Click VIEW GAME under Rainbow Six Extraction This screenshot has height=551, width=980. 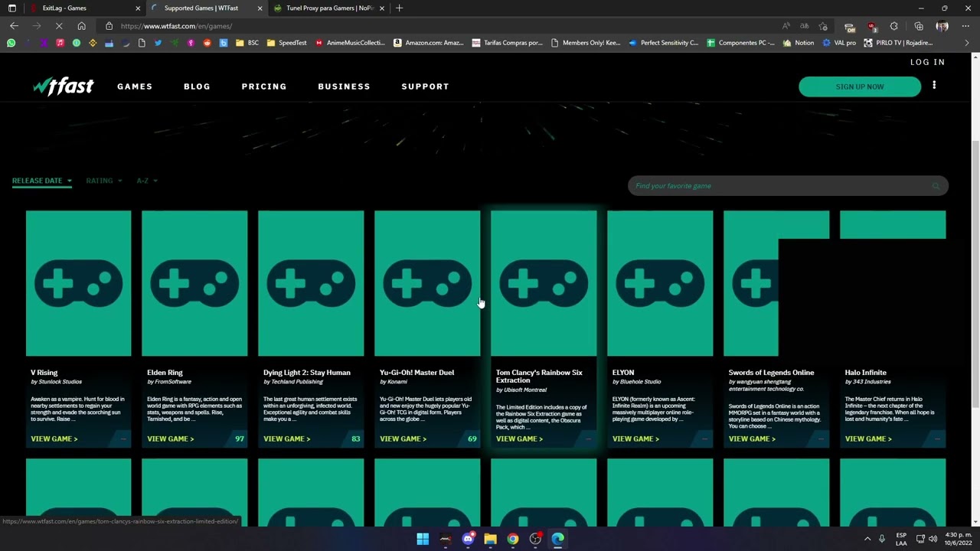point(520,439)
